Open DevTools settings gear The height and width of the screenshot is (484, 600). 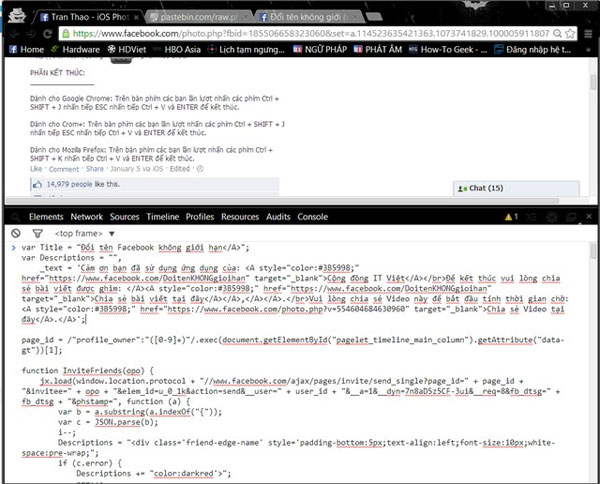[x=551, y=217]
